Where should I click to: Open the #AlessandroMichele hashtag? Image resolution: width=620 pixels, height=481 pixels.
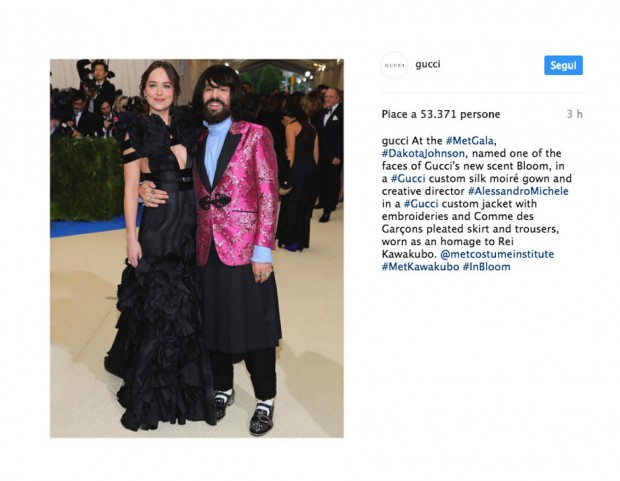518,191
